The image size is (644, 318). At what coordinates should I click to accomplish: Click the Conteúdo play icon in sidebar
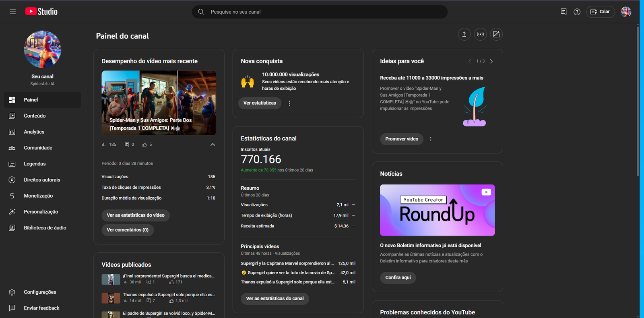(12, 116)
